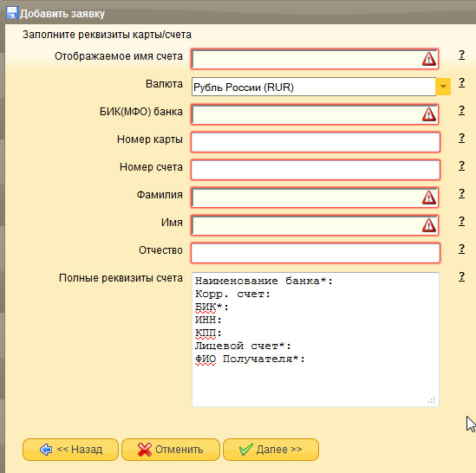Focus the Номер карты input field
Image resolution: width=476 pixels, height=473 pixels.
tap(316, 142)
